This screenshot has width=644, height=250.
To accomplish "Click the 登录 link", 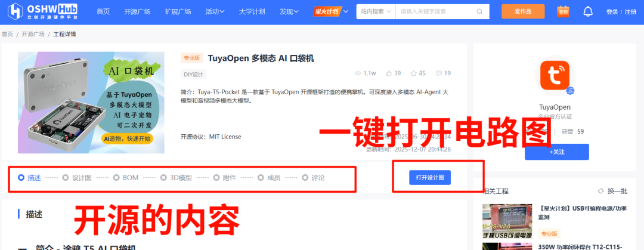I will pos(612,12).
